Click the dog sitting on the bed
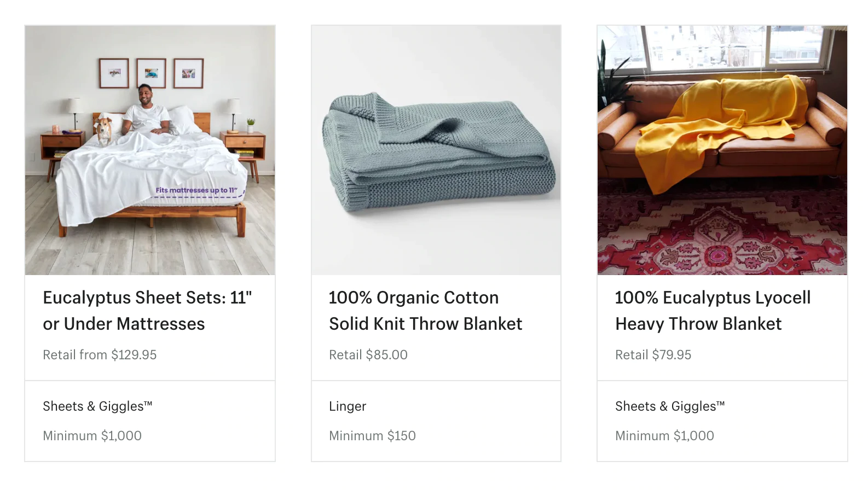The image size is (868, 490). [x=103, y=131]
